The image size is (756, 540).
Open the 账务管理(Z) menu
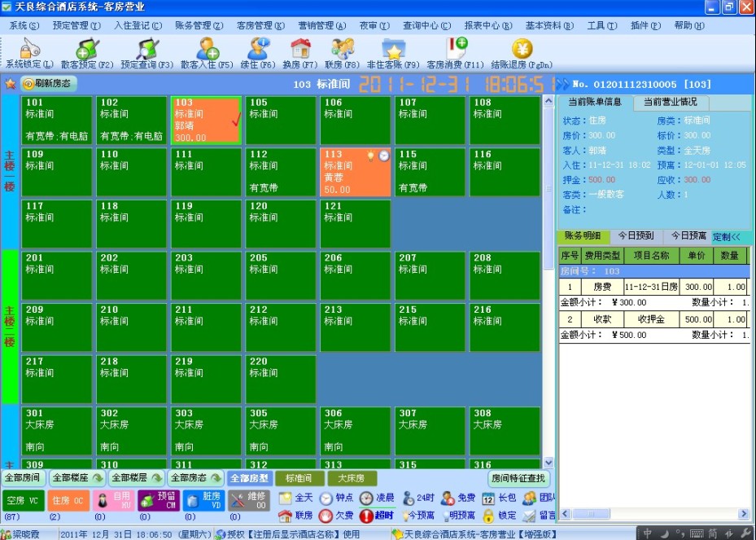pyautogui.click(x=199, y=25)
